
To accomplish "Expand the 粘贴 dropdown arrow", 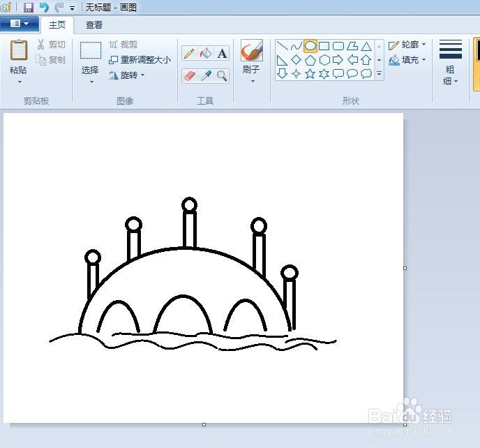I will tap(20, 82).
